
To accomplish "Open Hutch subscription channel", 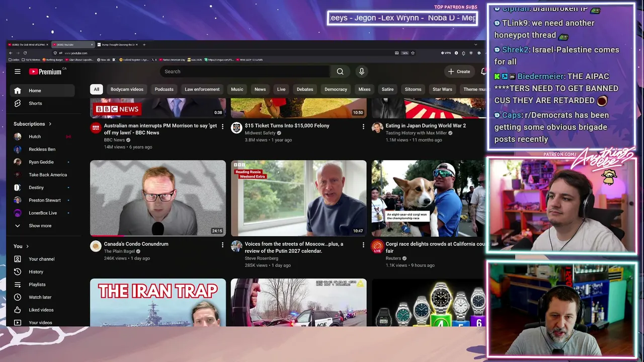I will coord(42,137).
